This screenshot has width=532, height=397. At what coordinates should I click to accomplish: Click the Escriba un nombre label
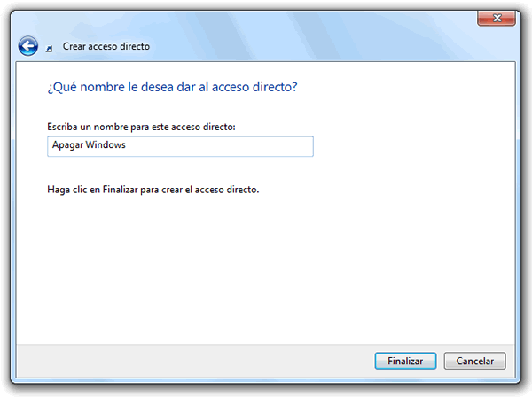tap(141, 127)
